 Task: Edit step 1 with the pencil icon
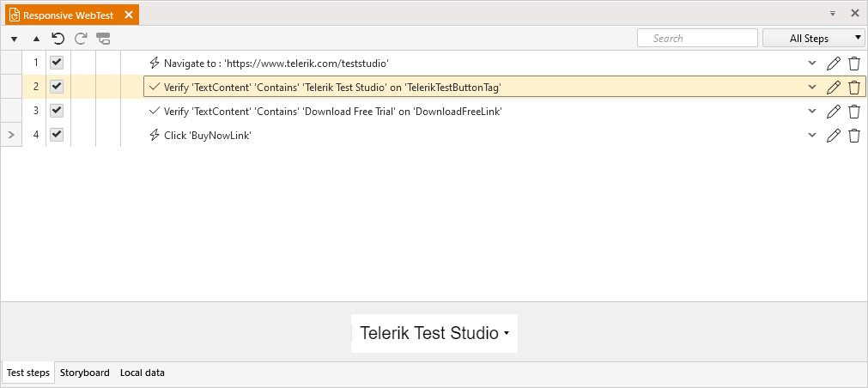click(833, 64)
